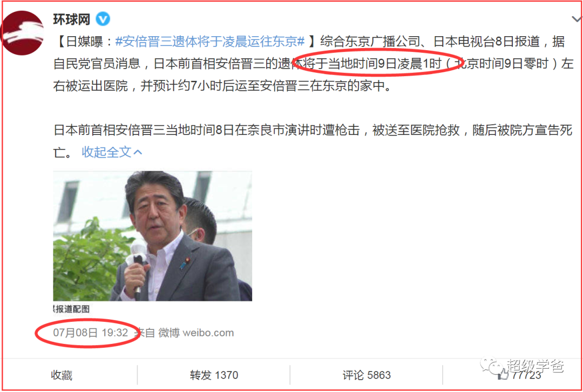Enlarge the Abe speech photo thumbnail
This screenshot has height=392, width=583.
(x=152, y=236)
